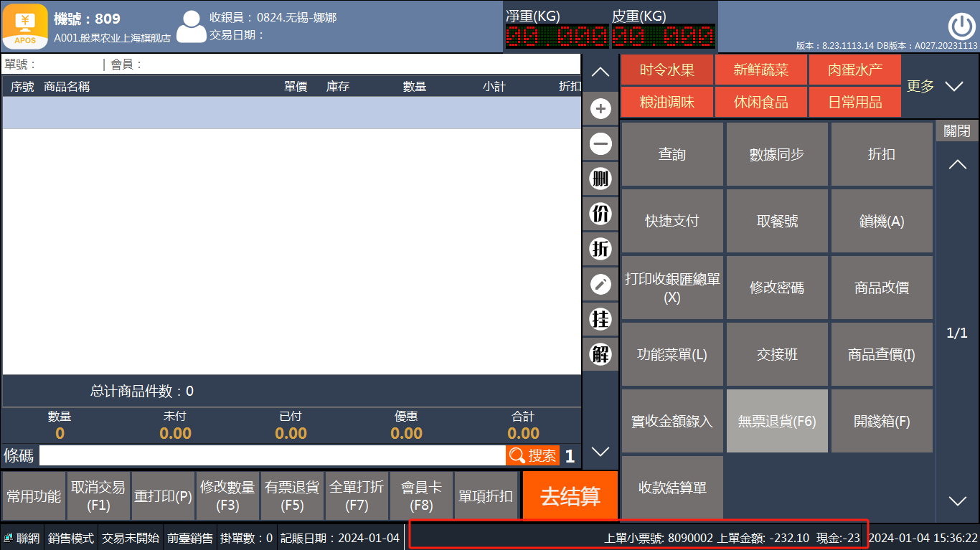980x550 pixels.
Task: Click the 删 delete item icon
Action: [600, 178]
